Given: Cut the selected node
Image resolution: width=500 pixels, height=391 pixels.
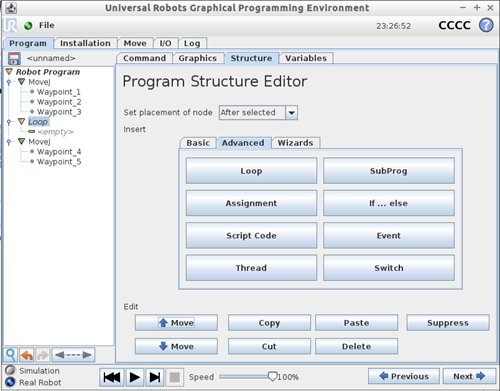Looking at the screenshot, I should point(269,346).
